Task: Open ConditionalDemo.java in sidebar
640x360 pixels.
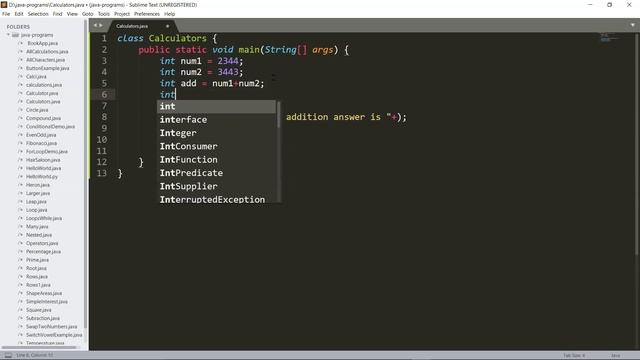Action: point(50,127)
